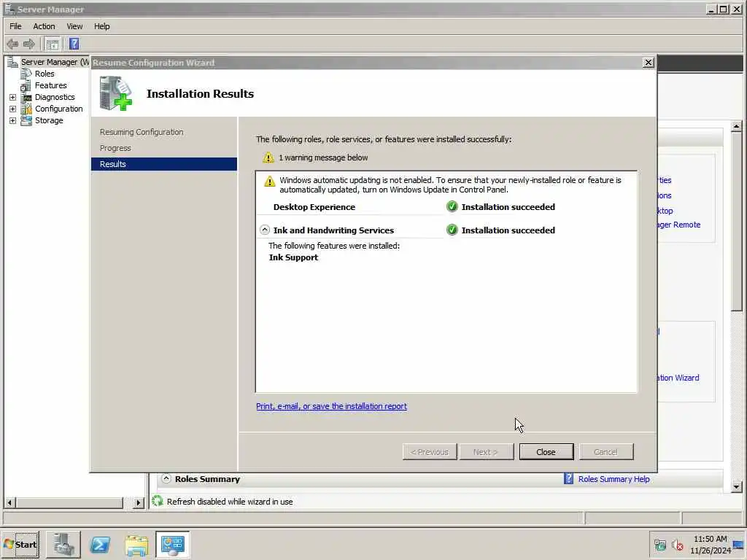Click the tree pane scroll left arrow

tap(9, 502)
